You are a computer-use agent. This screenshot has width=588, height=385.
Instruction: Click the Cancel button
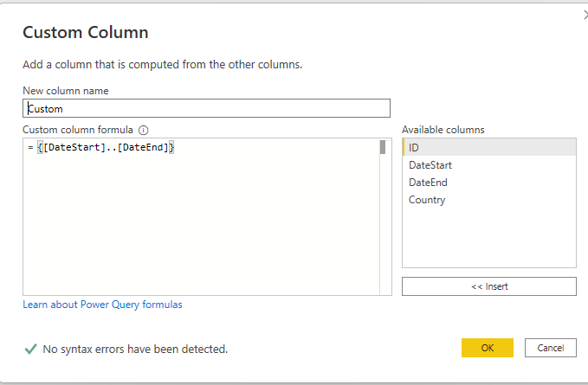pos(550,348)
